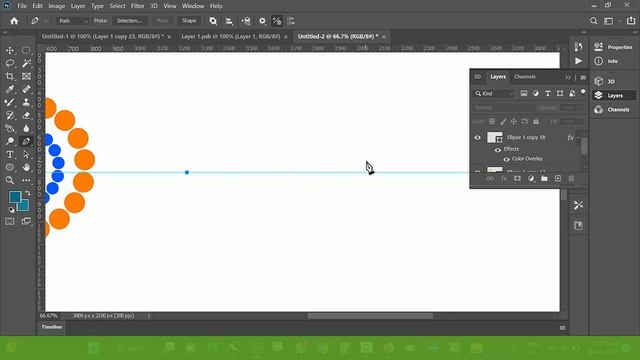
Task: Select the Frame tool
Action: tap(26, 76)
